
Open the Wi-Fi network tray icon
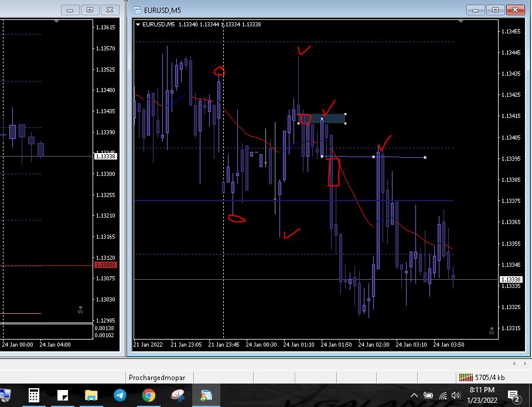pyautogui.click(x=443, y=396)
